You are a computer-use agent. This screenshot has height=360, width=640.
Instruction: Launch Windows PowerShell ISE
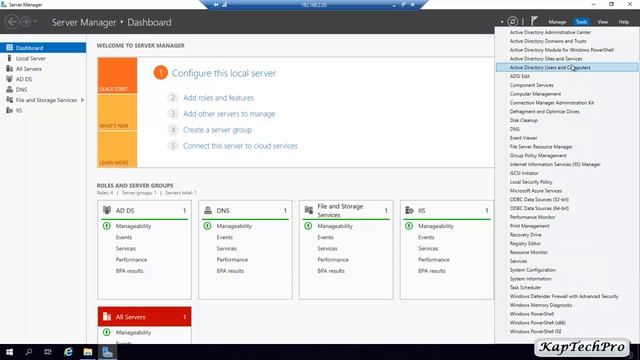pyautogui.click(x=535, y=331)
